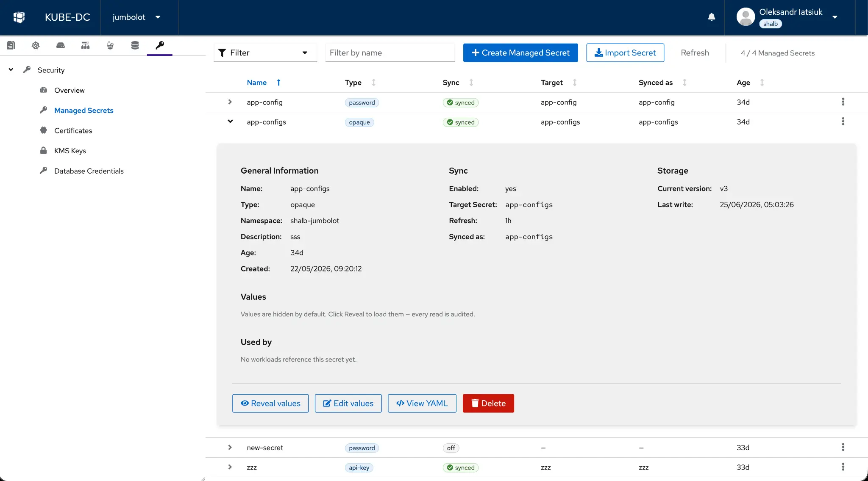Click the user avatar icon
Viewport: 868px width, 481px height.
746,17
